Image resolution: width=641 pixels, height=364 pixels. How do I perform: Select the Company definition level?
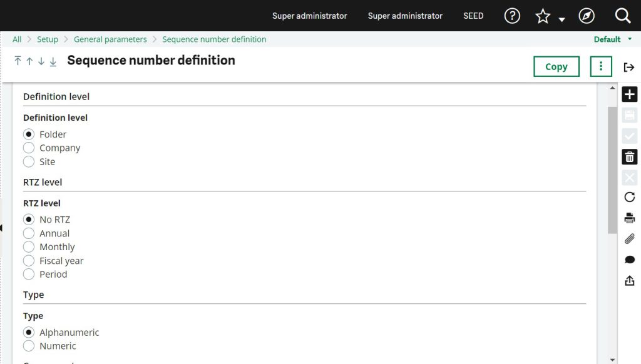[x=28, y=148]
